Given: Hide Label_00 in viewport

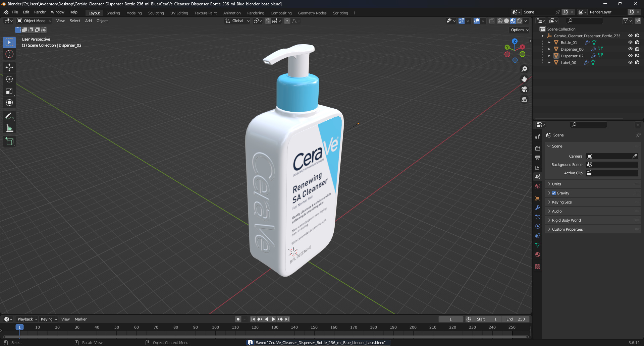Looking at the screenshot, I should 630,62.
